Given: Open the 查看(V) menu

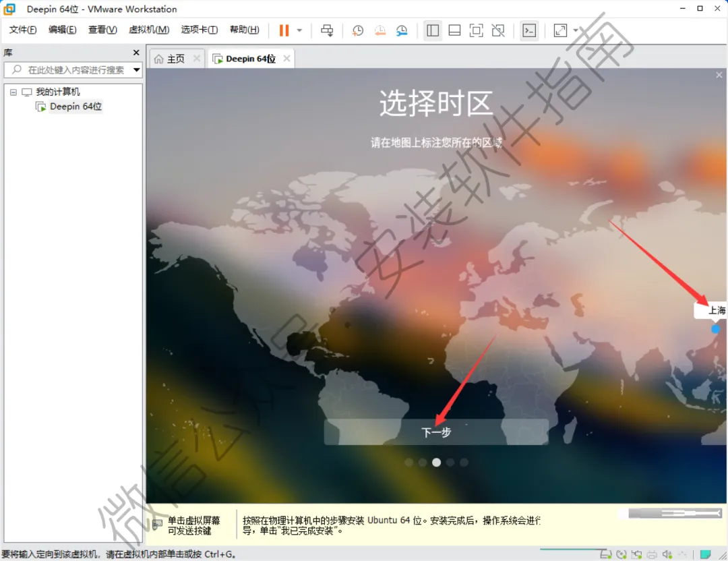Looking at the screenshot, I should click(x=102, y=30).
